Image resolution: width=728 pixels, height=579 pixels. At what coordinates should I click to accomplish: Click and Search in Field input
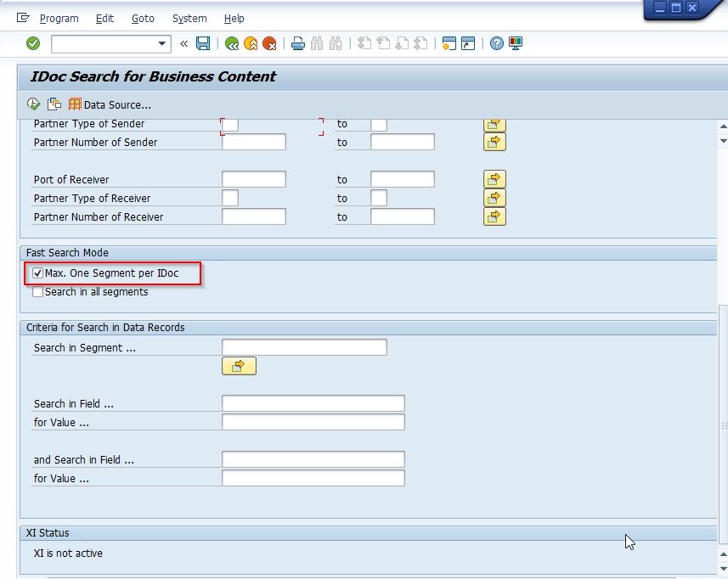point(313,459)
